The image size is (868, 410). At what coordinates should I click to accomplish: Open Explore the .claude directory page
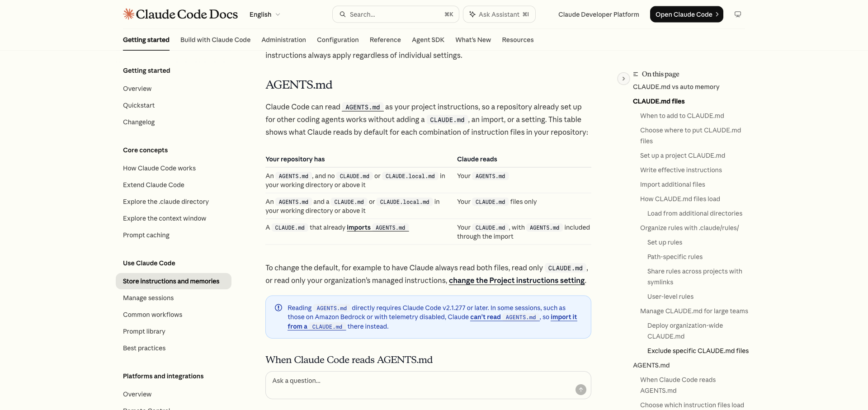tap(166, 202)
